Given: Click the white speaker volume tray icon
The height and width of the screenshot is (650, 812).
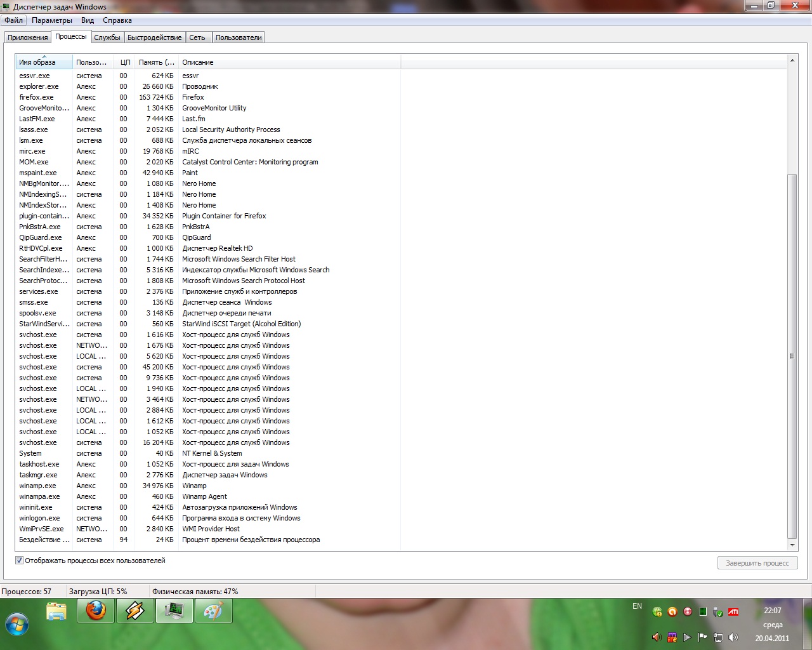Looking at the screenshot, I should pos(733,637).
